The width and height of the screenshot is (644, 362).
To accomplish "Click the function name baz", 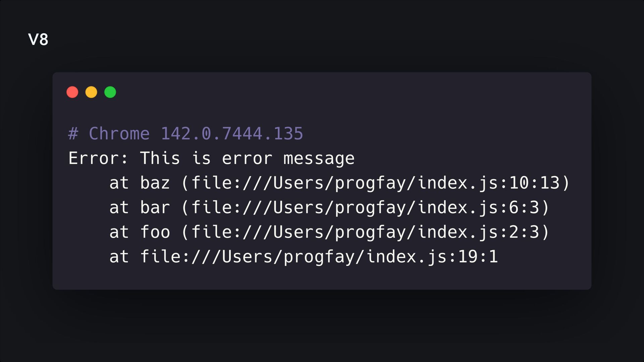I will (155, 183).
